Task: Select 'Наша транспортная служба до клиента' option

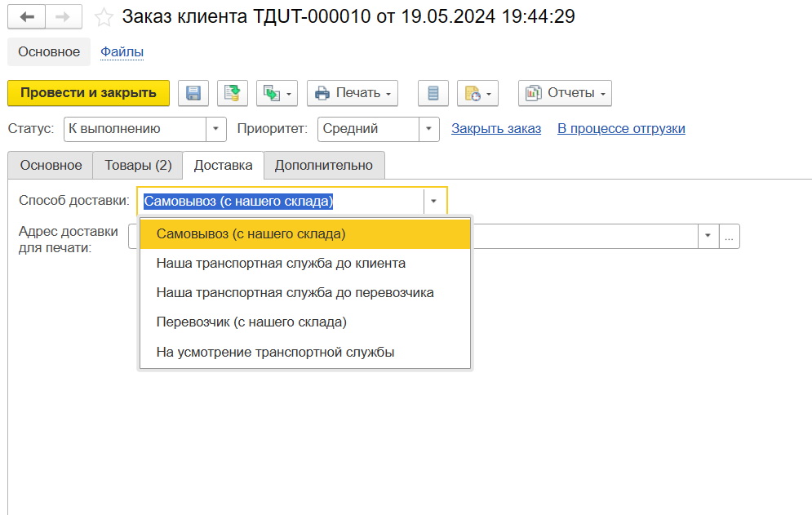Action: click(281, 264)
